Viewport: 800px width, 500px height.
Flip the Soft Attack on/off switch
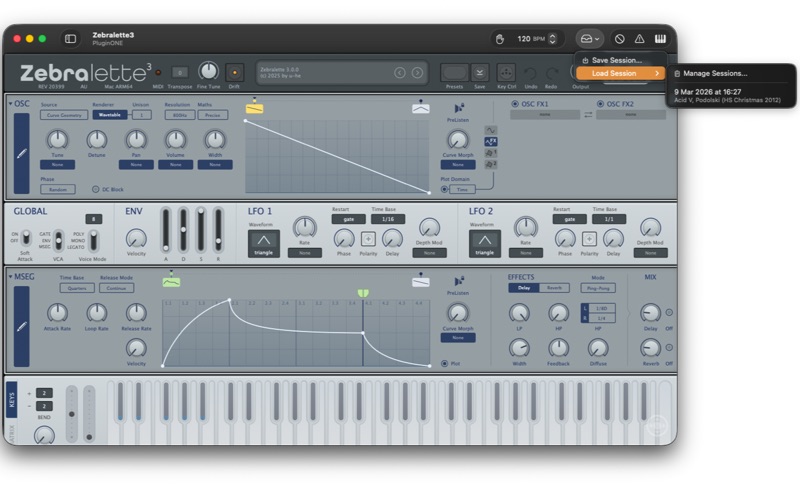tap(25, 238)
